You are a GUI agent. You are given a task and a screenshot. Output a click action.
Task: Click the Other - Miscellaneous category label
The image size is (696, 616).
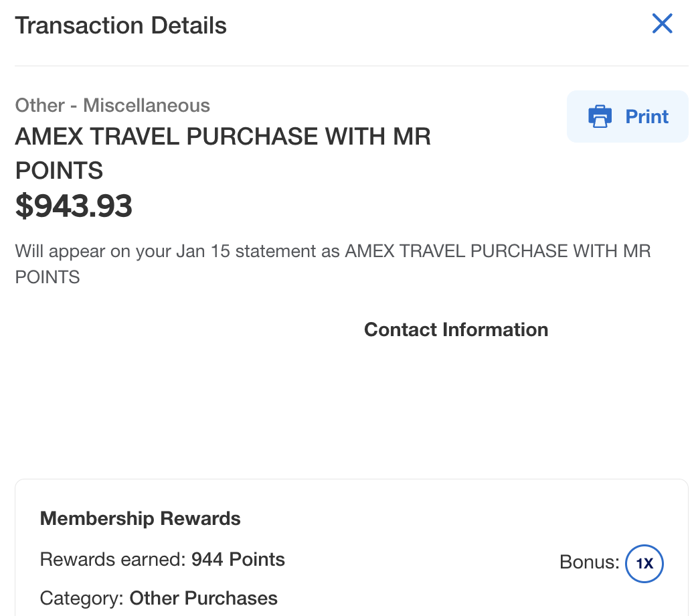[112, 105]
